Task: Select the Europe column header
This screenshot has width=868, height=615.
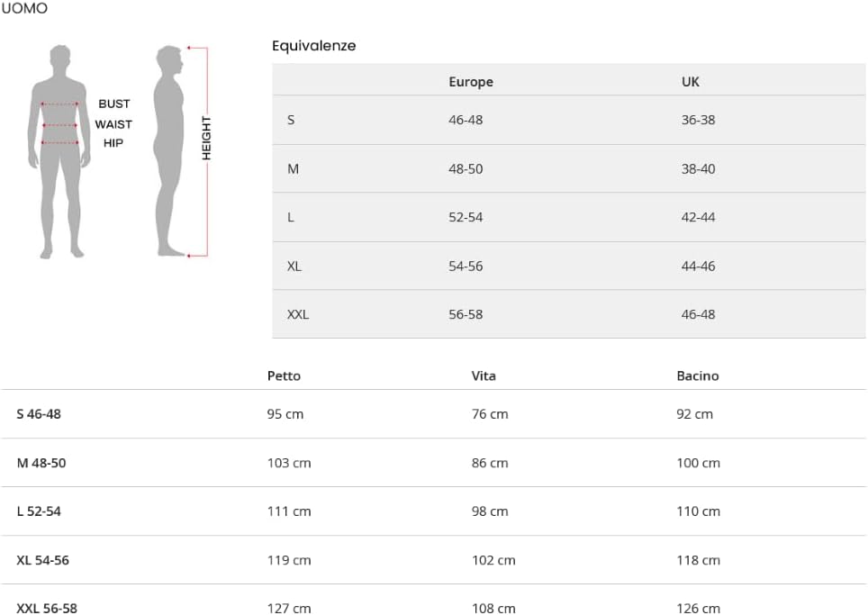Action: (471, 82)
